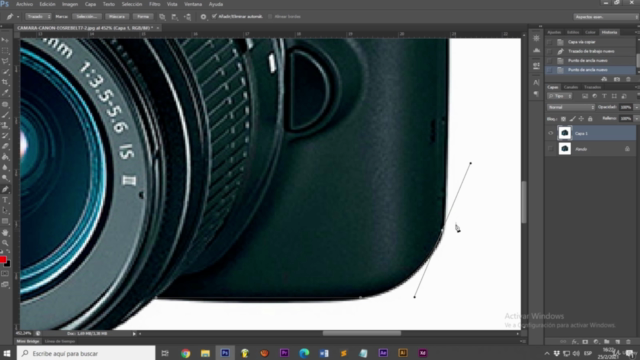Lock transparent pixels icon in Layers

coord(563,119)
